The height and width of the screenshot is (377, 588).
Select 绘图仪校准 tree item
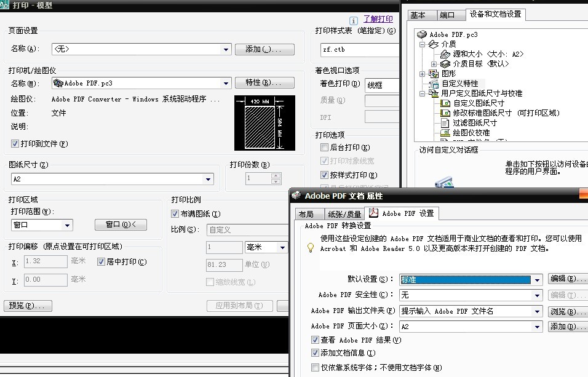(471, 132)
